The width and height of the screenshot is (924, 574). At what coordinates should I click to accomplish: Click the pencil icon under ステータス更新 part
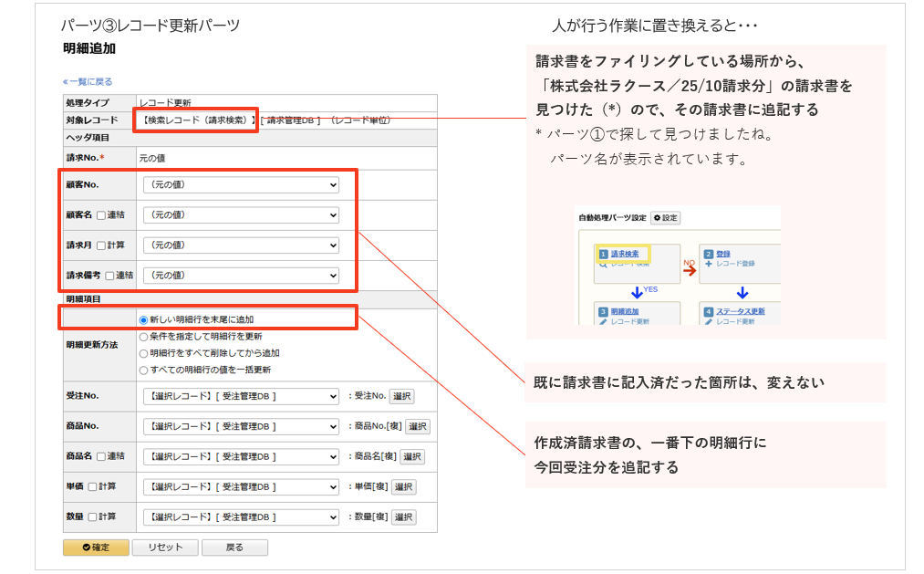click(x=709, y=320)
